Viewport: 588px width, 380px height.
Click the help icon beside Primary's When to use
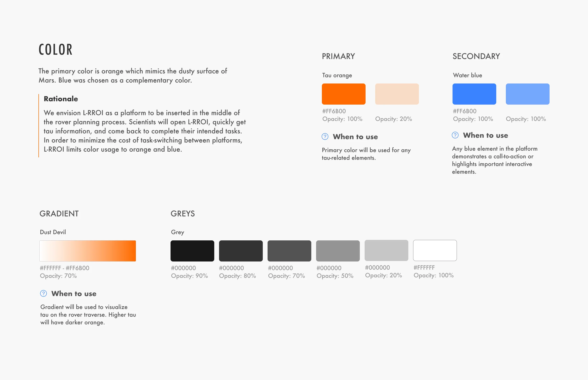click(325, 137)
